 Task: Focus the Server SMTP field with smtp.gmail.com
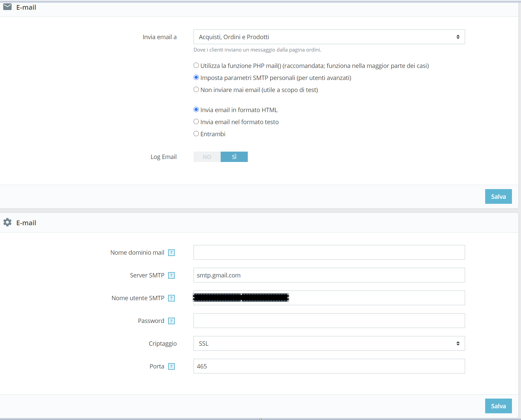[329, 275]
